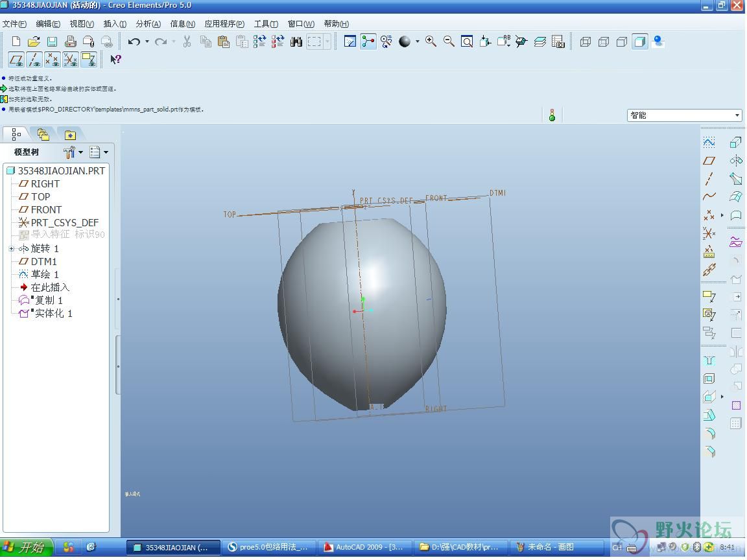This screenshot has height=560, width=747.
Task: Open a file via the folder icon
Action: 34,42
